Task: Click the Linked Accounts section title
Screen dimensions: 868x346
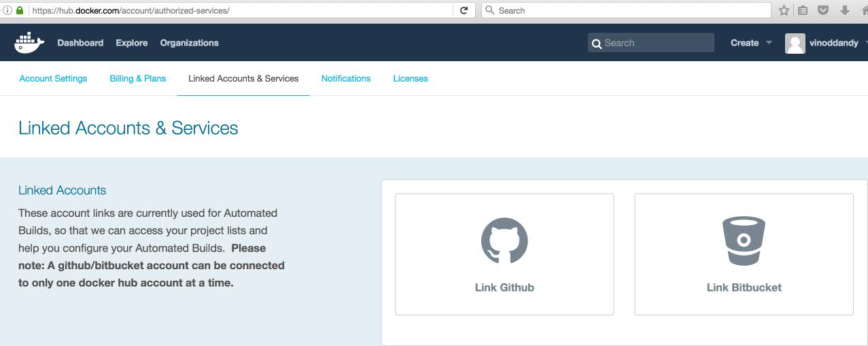Action: [x=63, y=190]
